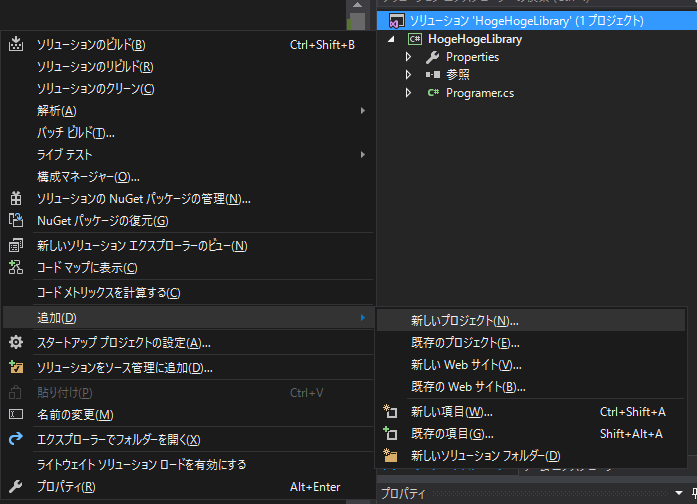This screenshot has height=504, width=697.
Task: Open 構成マネージャー(O)...
Action: (188, 176)
